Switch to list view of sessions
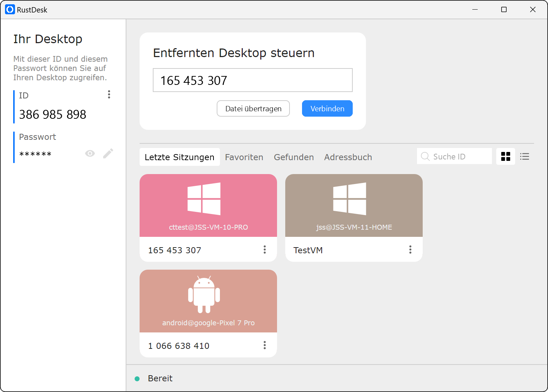Screen dimensions: 548x392 [524, 157]
